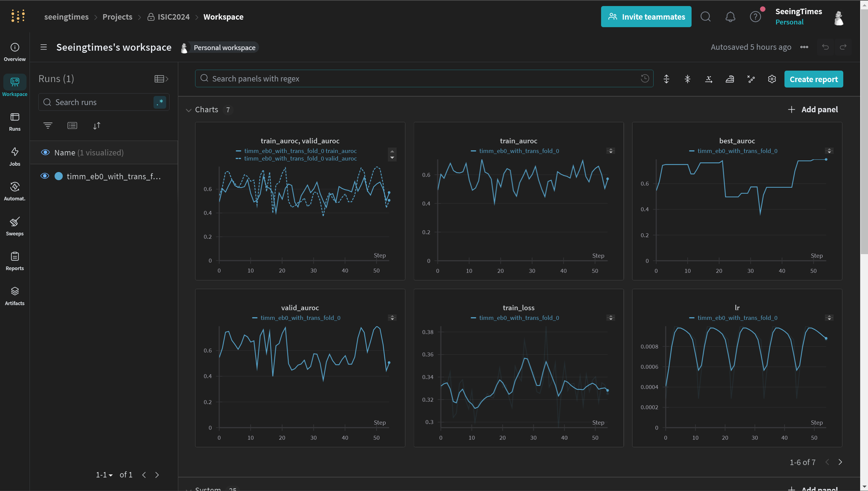This screenshot has width=868, height=491.
Task: Open the Weights & Biases home logo
Action: 18,16
